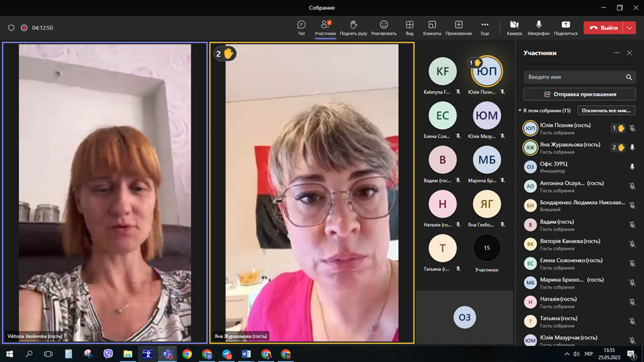This screenshot has height=362, width=644.
Task: Toggle the Микрофон microphone
Action: point(538,28)
